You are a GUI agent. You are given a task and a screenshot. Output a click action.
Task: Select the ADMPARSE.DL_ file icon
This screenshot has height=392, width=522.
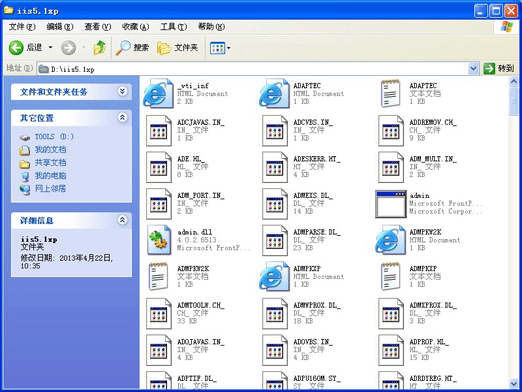coord(275,240)
